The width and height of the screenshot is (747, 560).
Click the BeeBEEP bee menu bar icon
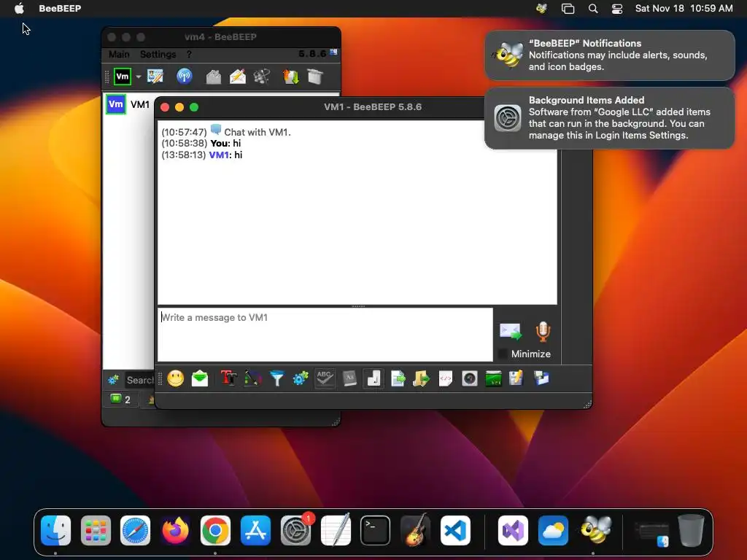click(542, 8)
